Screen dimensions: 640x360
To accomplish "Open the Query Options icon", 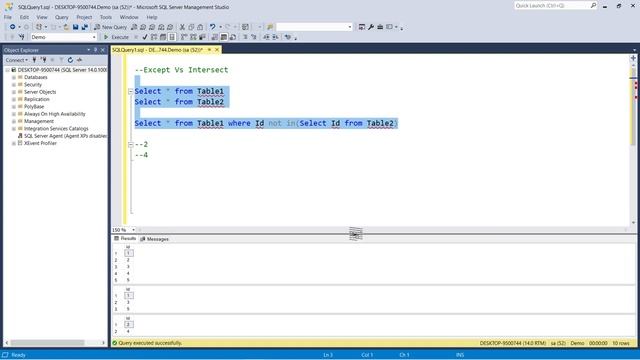I will tap(163, 37).
